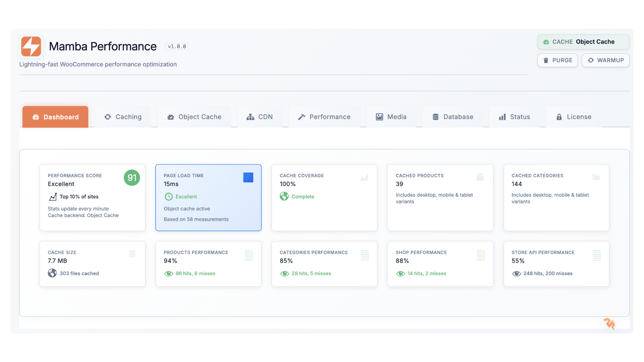Screen dimensions: 644x362
Task: Click the eye icon on Store API Performance card
Action: point(516,274)
